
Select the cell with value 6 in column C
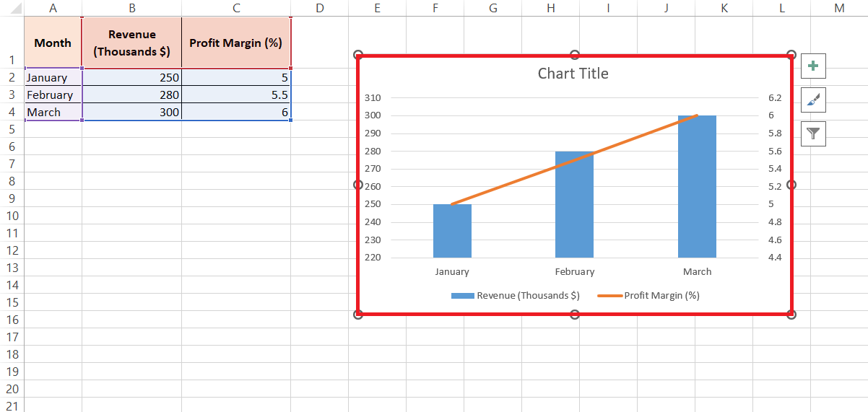click(236, 112)
